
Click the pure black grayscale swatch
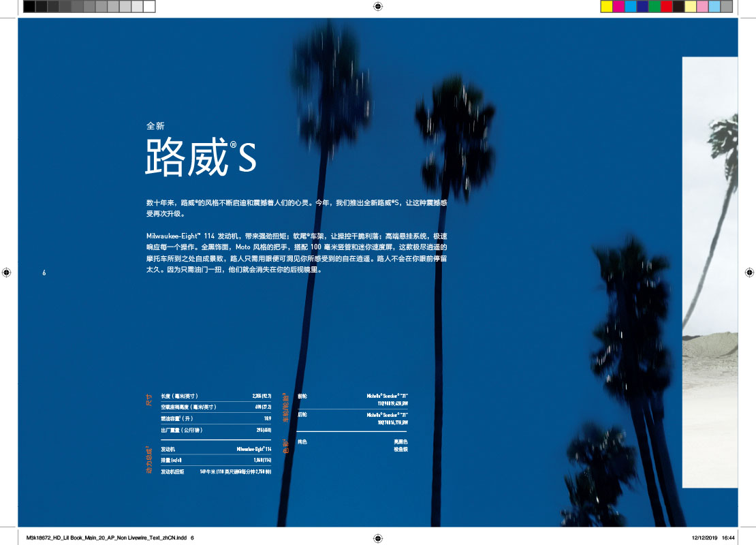[29, 6]
